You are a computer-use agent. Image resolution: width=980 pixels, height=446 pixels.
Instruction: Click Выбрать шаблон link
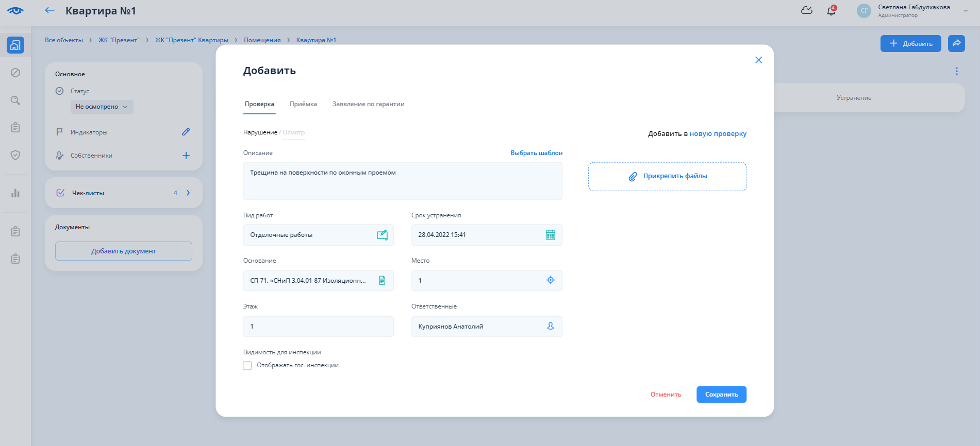(x=536, y=153)
